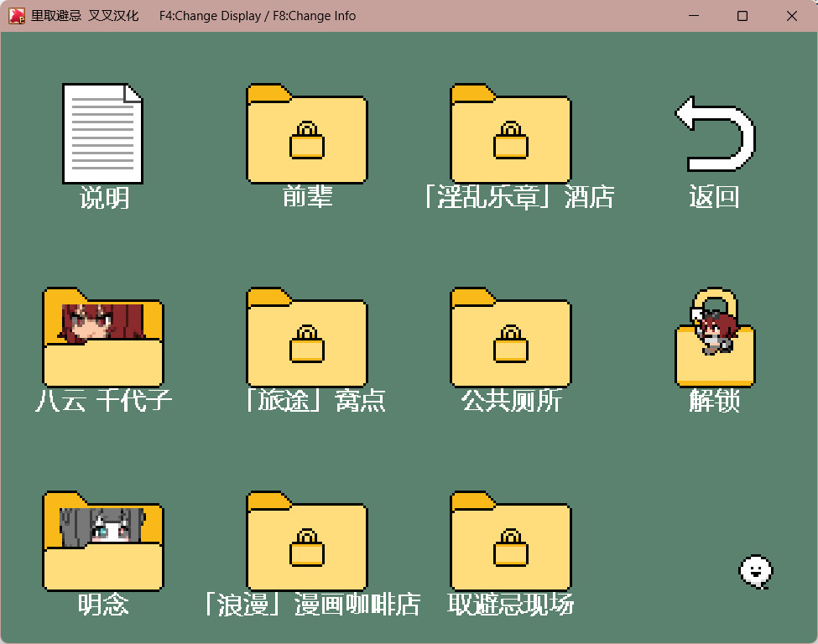Viewport: 818px width, 644px height.
Task: Open the 明念 character folder
Action: click(102, 542)
